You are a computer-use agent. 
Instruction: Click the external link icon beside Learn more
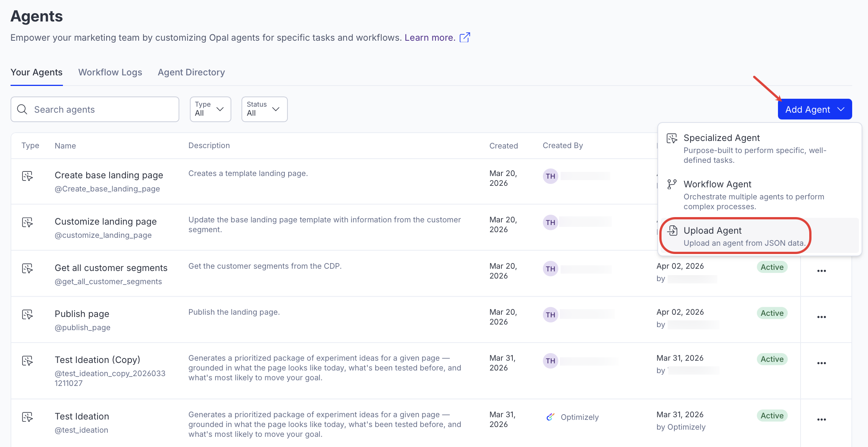tap(465, 37)
